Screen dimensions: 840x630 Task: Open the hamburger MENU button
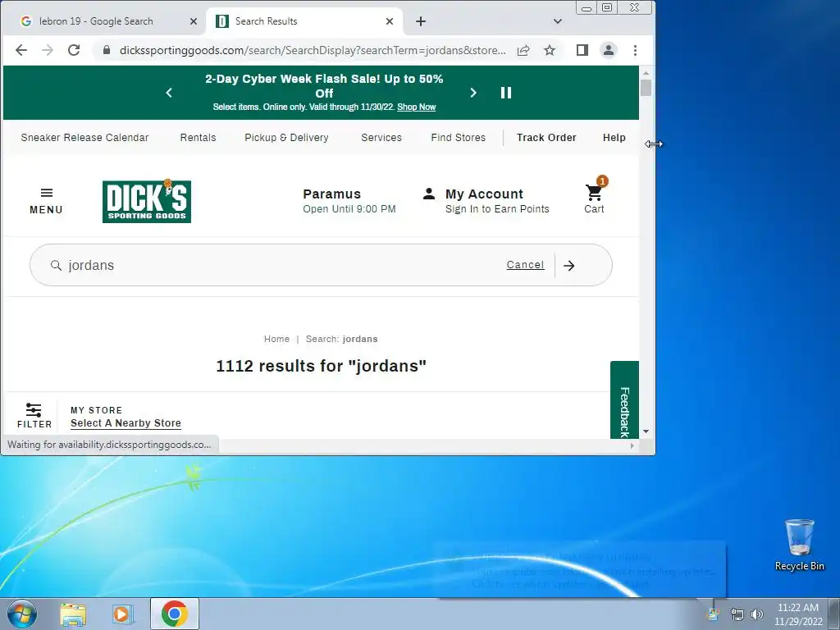46,202
